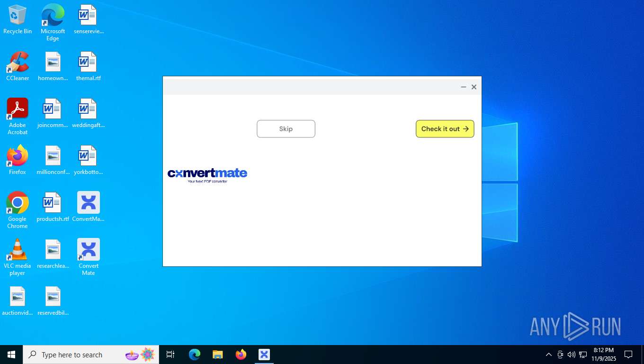
Task: Select the Convert Mate desktop shortcut
Action: (x=89, y=257)
